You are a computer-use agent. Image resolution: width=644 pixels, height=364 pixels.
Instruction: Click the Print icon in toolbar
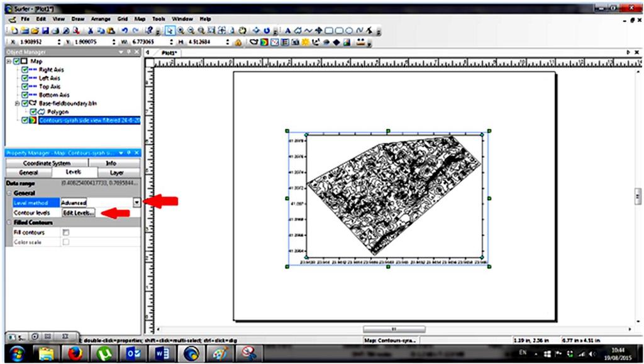tap(56, 31)
